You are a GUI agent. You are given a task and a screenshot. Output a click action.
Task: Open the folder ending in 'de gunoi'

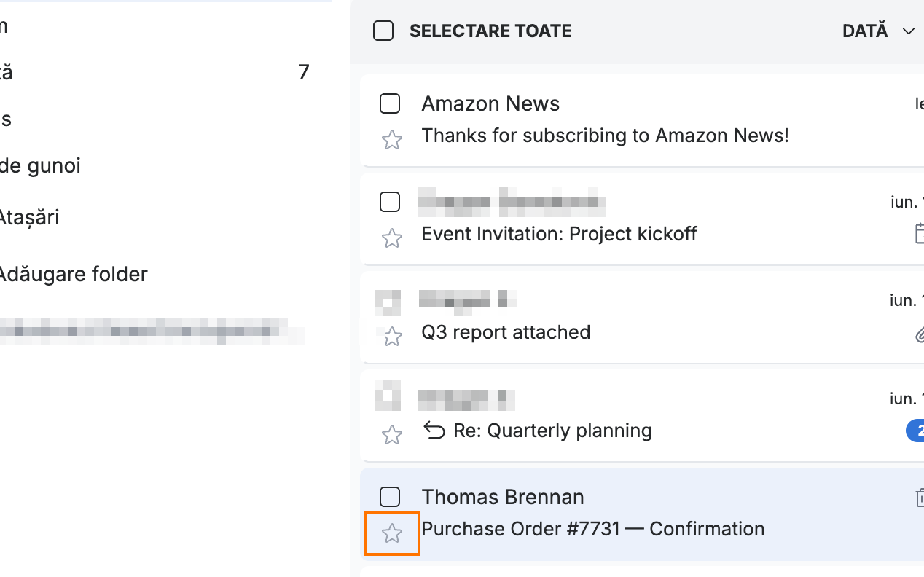pos(40,166)
